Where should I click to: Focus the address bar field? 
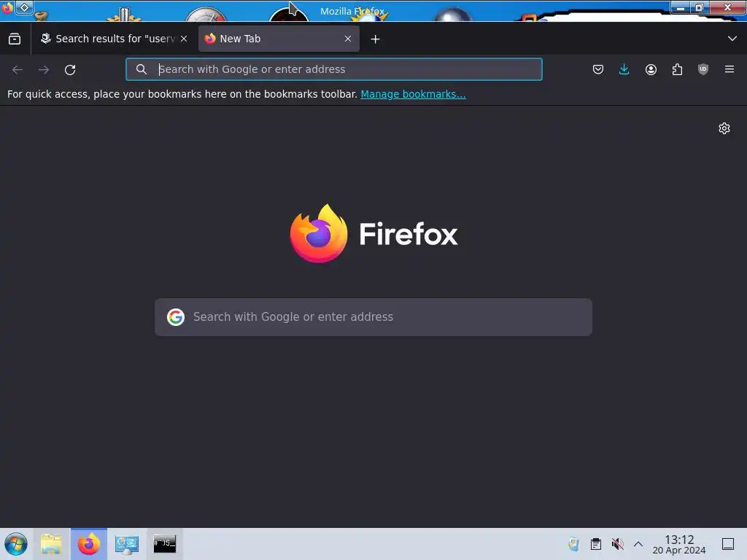point(334,69)
